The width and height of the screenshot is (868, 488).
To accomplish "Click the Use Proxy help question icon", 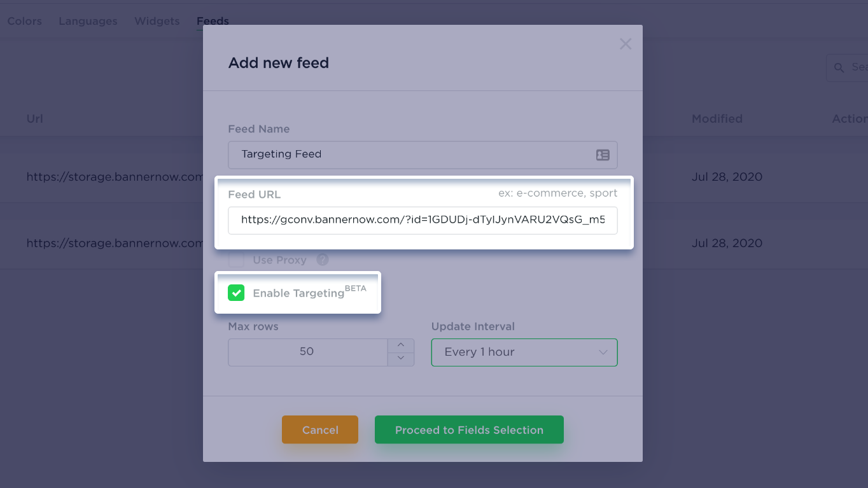I will [323, 260].
